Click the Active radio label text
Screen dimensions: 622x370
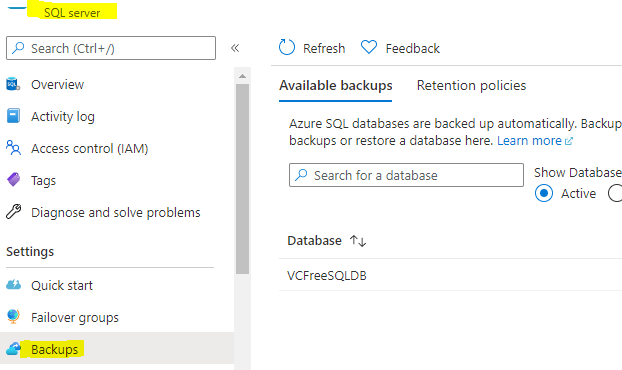(578, 193)
